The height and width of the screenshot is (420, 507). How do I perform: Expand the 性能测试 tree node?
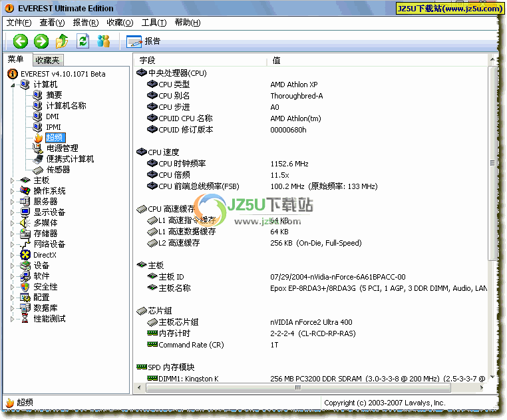coord(12,319)
